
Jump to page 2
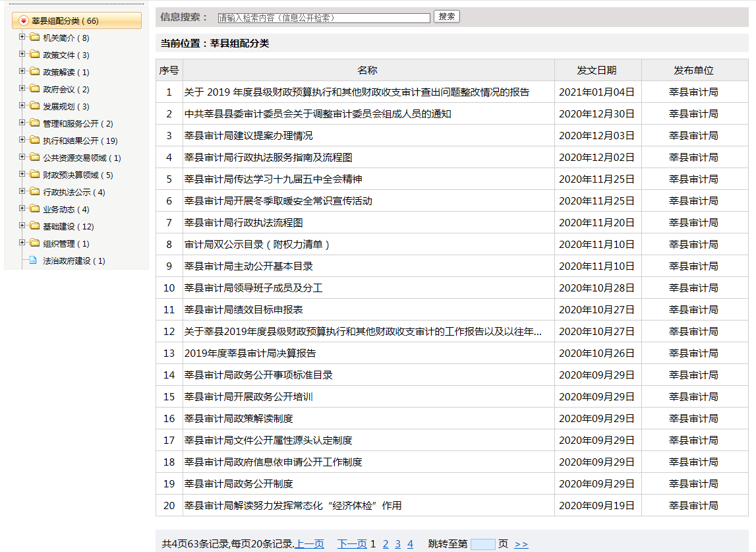[x=386, y=544]
